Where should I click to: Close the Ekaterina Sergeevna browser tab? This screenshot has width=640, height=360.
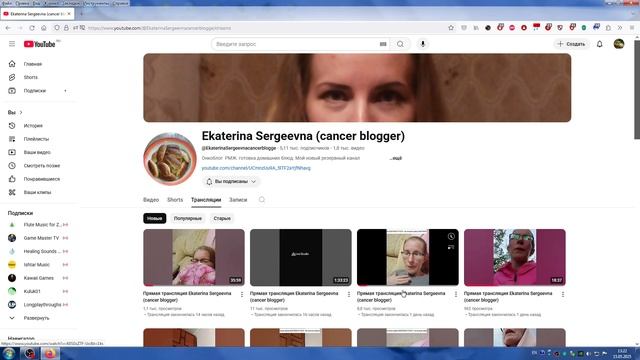coord(69,14)
